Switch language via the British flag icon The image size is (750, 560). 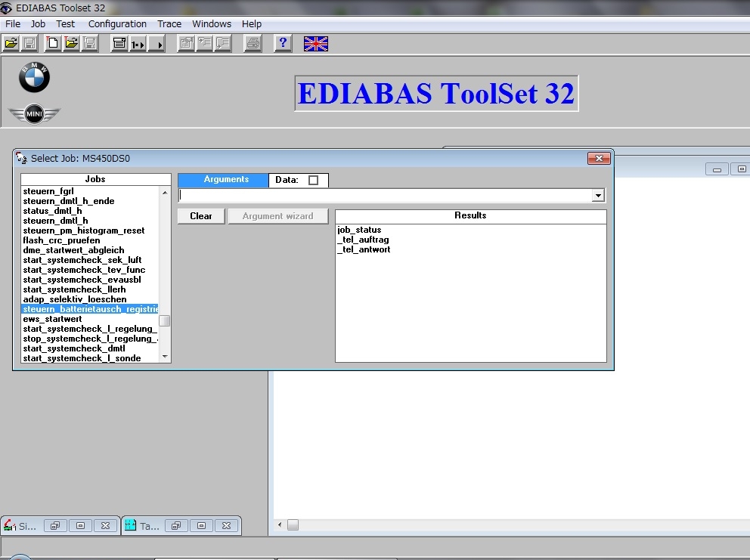tap(316, 44)
